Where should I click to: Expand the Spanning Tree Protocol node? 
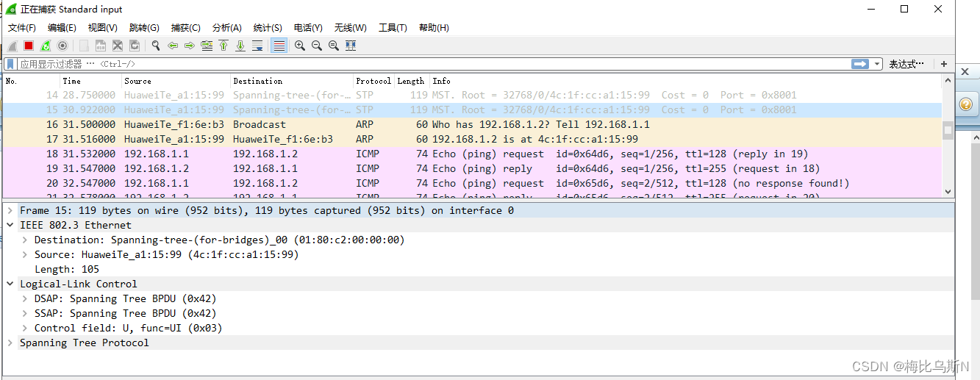tap(10, 343)
